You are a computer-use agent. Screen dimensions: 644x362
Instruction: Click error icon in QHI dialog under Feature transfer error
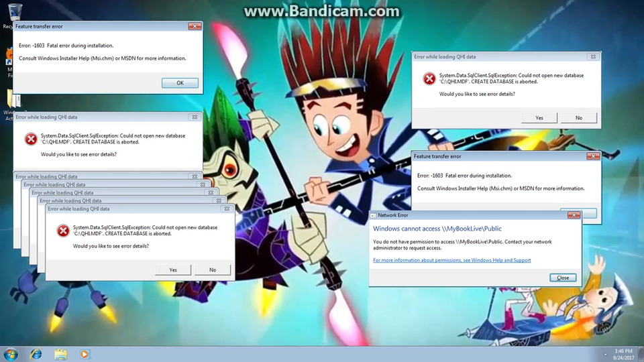click(31, 139)
